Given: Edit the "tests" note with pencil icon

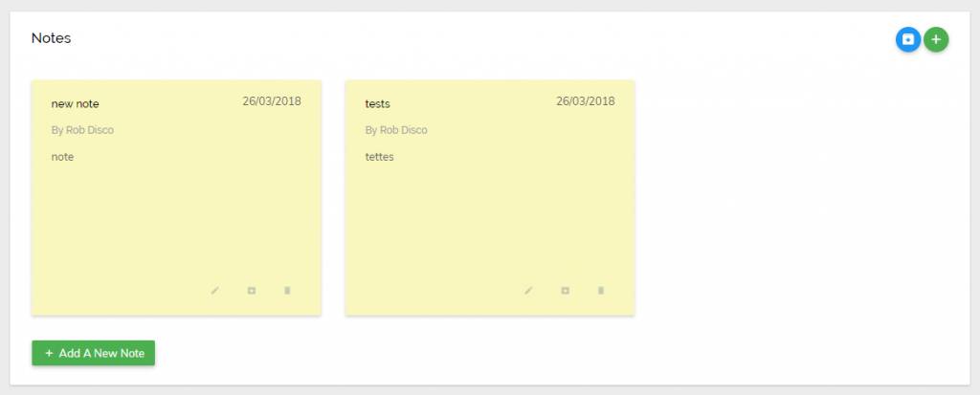Looking at the screenshot, I should [528, 291].
